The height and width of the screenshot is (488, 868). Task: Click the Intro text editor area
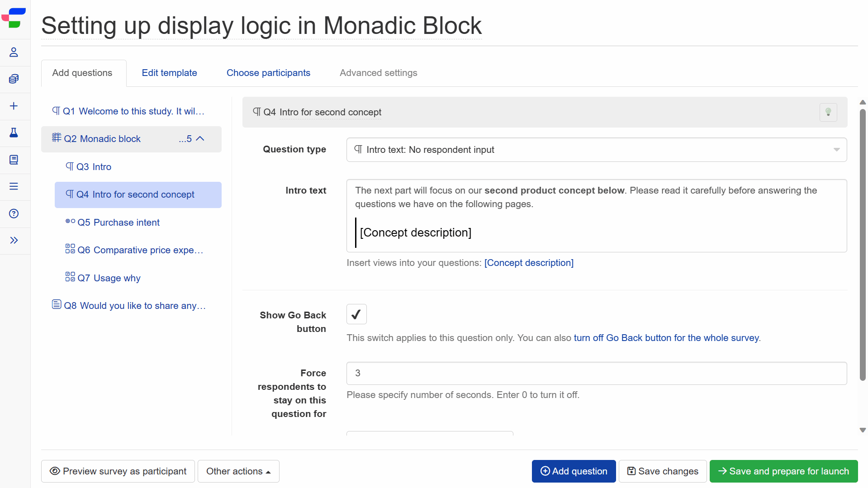point(596,216)
